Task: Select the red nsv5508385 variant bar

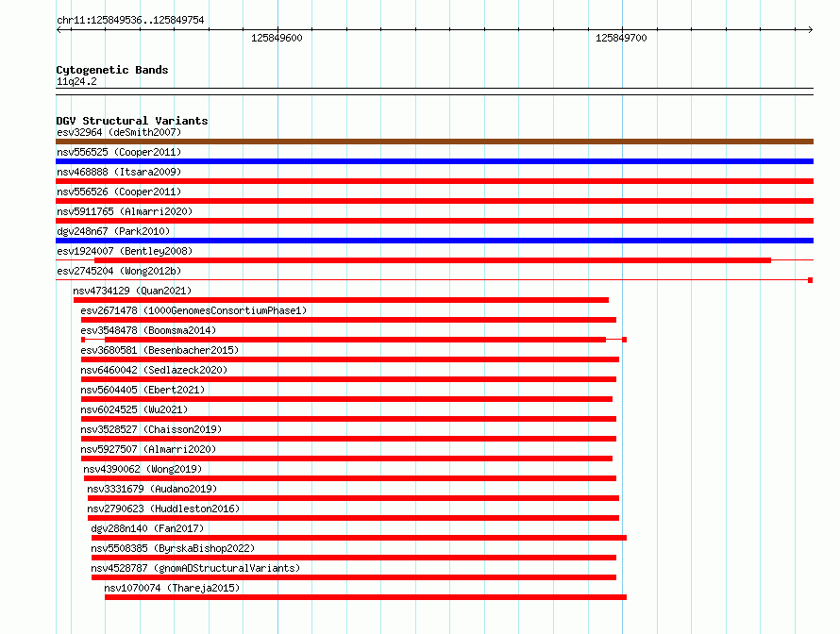Action: [x=354, y=558]
